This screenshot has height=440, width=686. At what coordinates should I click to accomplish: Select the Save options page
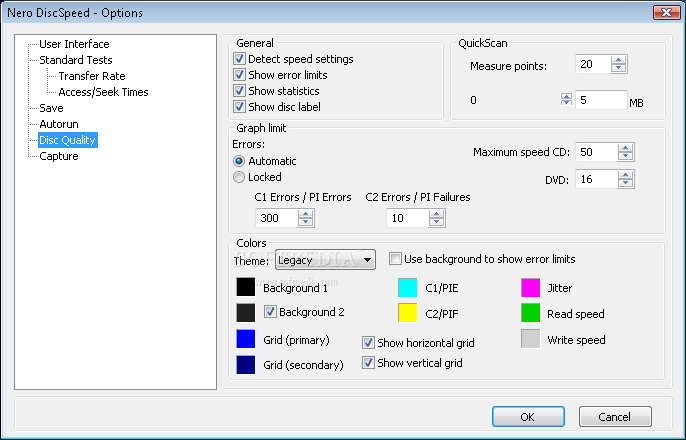point(51,108)
